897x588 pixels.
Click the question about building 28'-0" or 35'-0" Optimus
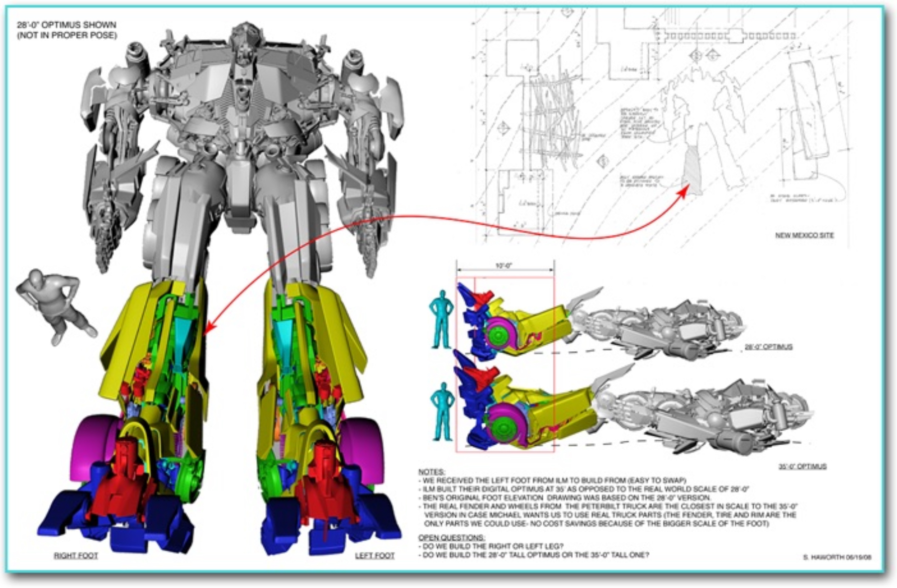click(x=534, y=555)
